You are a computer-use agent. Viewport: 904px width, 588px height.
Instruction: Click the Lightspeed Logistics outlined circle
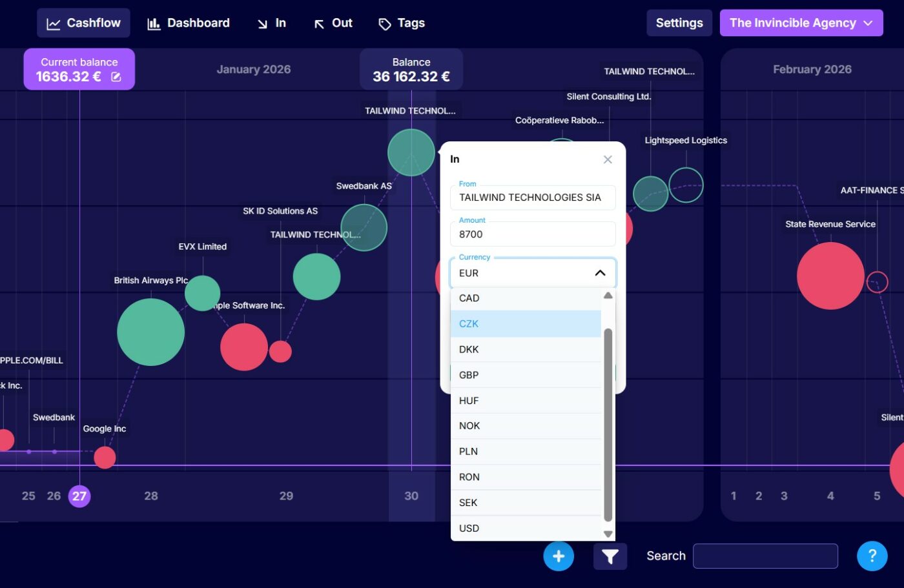(686, 185)
